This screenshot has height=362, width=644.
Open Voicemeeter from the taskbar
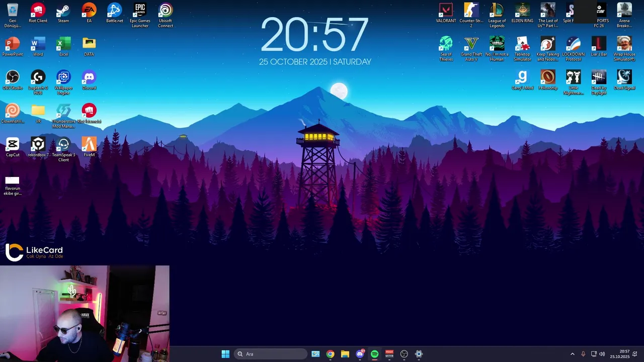click(389, 354)
